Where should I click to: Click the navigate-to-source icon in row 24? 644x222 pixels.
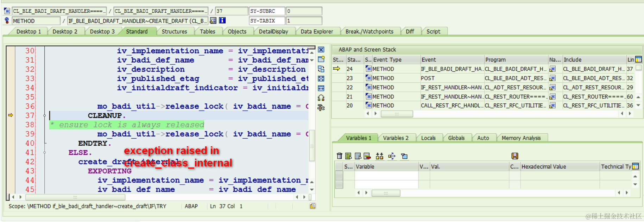tap(553, 69)
